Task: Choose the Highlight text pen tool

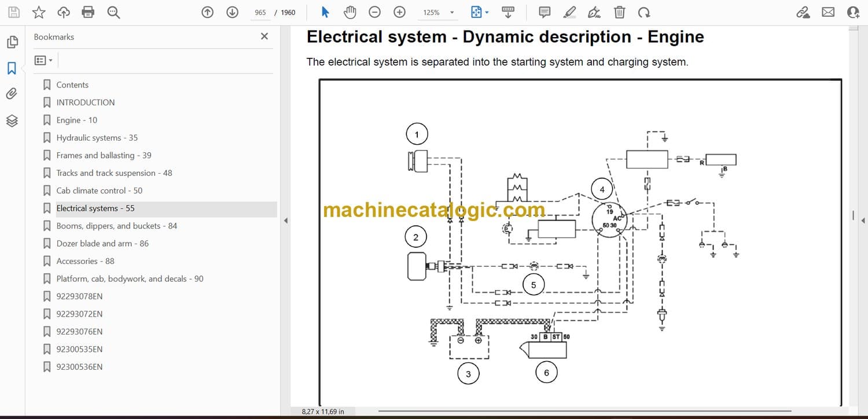Action: point(569,12)
